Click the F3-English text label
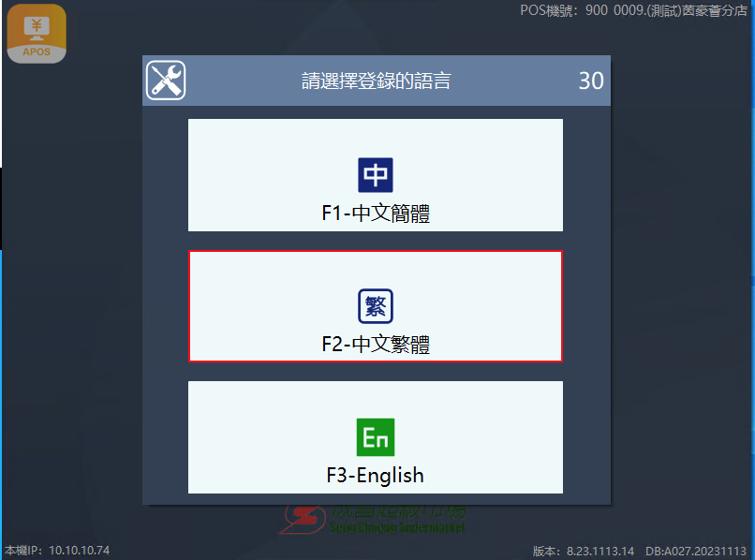The width and height of the screenshot is (755, 560). (x=376, y=476)
